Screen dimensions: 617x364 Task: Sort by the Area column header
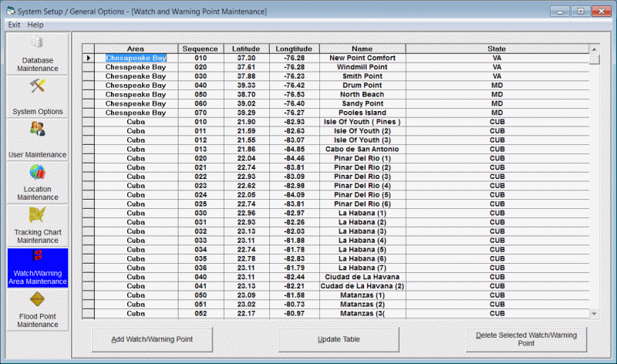click(137, 49)
